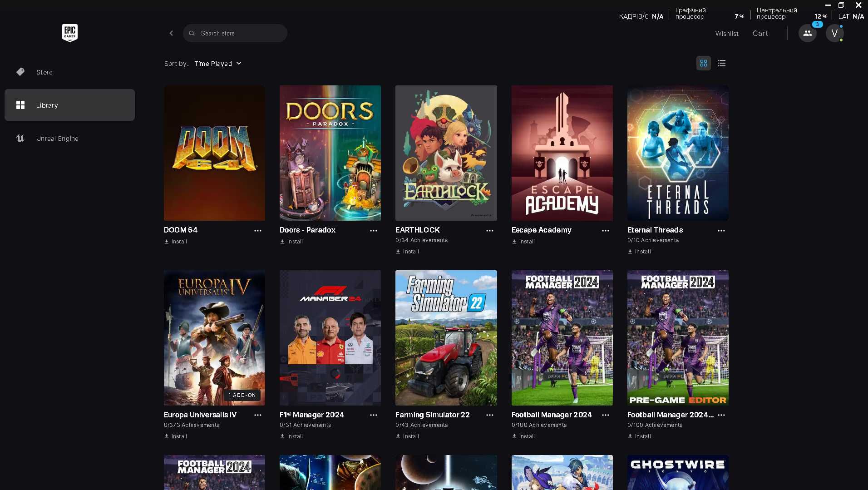
Task: Open more options for Europa Universalis IV
Action: click(x=258, y=415)
